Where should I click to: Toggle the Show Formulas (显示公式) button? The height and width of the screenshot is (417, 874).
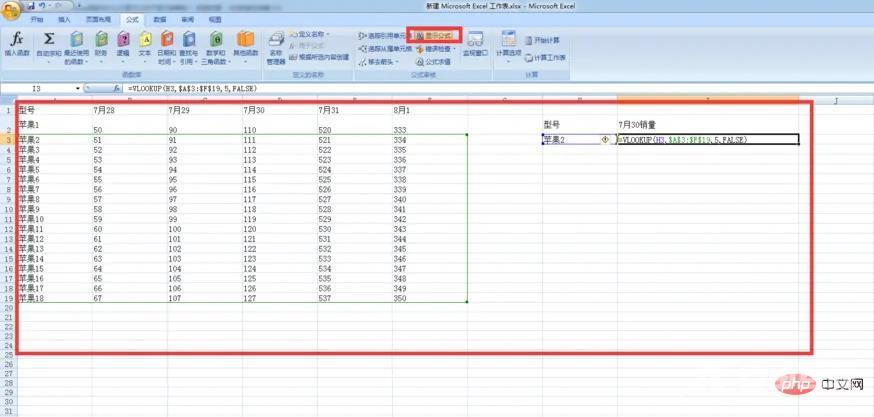[432, 36]
